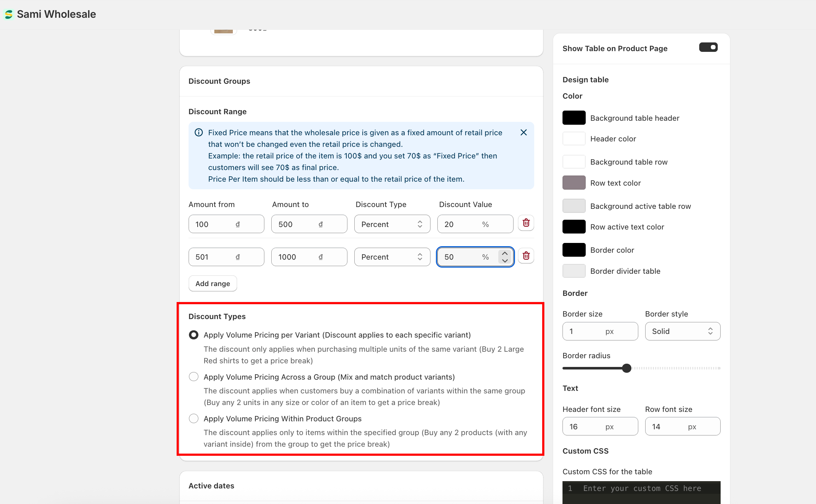Viewport: 816px width, 504px height.
Task: Click the Sami Wholesale logo icon
Action: click(x=9, y=15)
